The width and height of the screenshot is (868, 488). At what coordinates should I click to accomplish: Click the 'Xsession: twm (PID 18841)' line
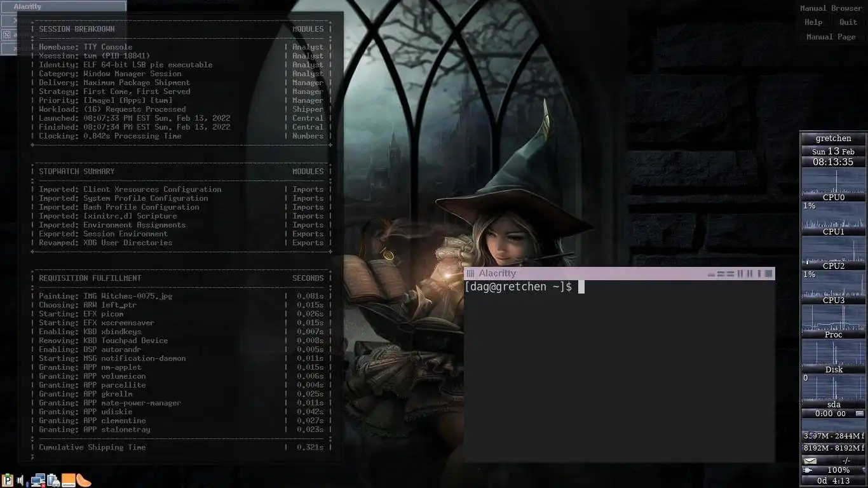[x=95, y=56]
